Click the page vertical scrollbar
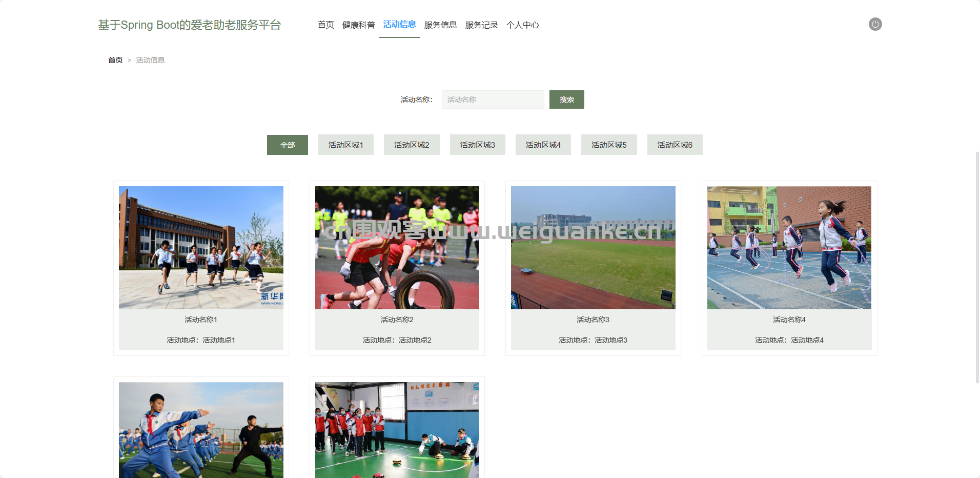The height and width of the screenshot is (478, 980). click(977, 267)
